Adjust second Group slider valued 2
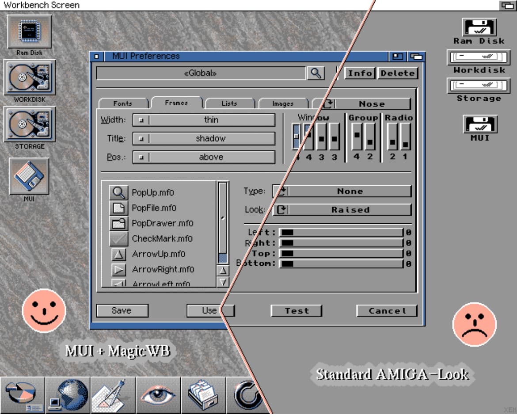Viewport: 517px width, 420px height. point(370,137)
